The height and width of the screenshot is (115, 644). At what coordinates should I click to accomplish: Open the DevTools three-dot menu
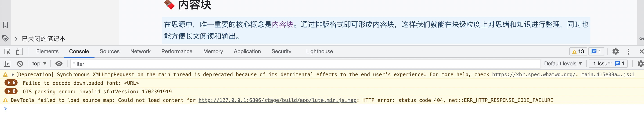click(x=628, y=52)
